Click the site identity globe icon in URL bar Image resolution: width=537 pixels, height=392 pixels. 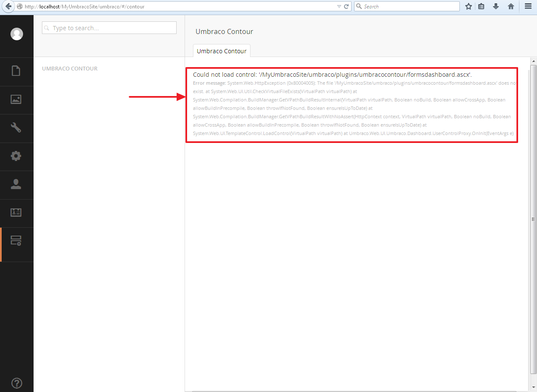tap(20, 6)
